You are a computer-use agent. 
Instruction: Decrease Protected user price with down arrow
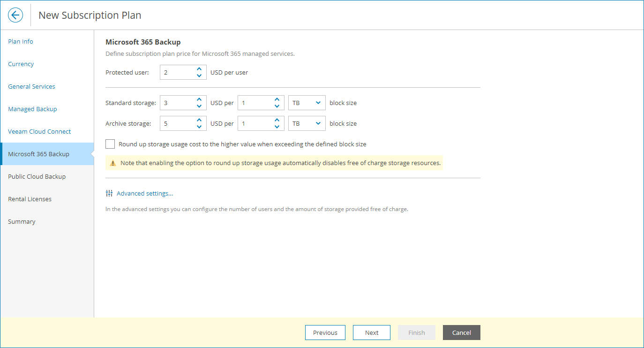(x=199, y=76)
